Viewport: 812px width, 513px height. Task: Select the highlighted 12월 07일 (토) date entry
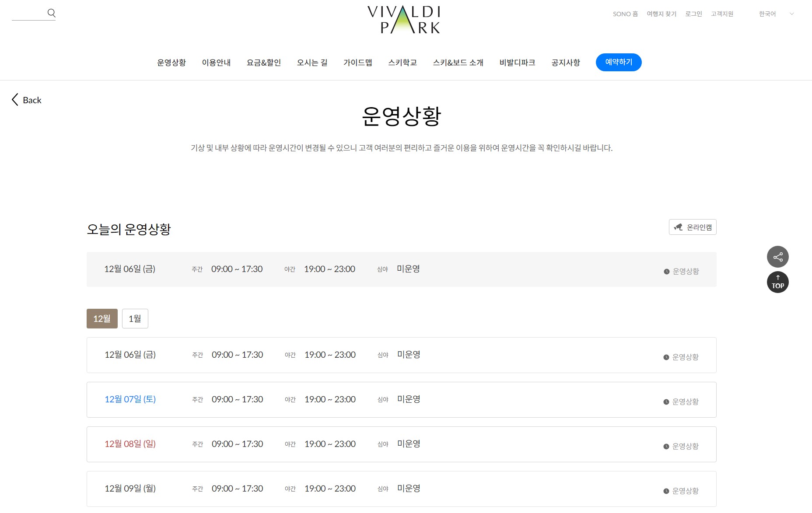tap(130, 399)
